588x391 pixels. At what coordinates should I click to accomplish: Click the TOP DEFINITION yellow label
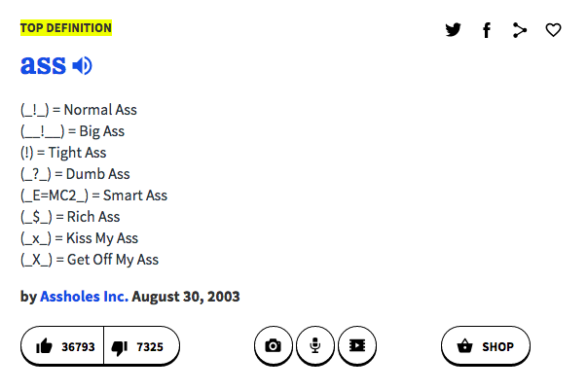66,27
